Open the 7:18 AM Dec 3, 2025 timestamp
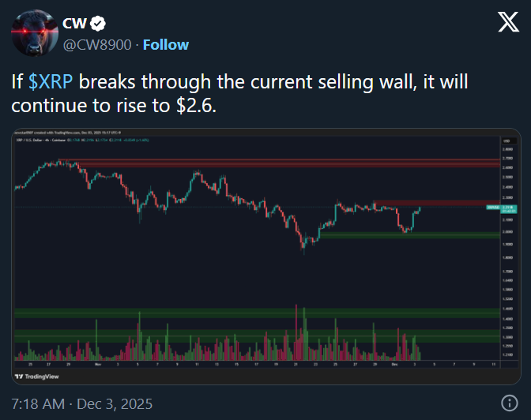 [x=81, y=404]
